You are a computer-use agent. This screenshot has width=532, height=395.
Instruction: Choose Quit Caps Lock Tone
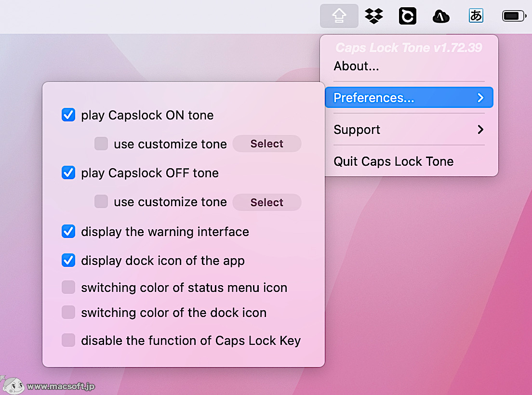393,161
